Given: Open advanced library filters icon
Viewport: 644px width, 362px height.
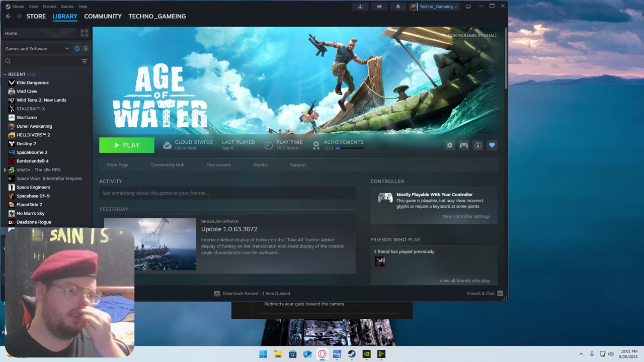Looking at the screenshot, I should 85,61.
